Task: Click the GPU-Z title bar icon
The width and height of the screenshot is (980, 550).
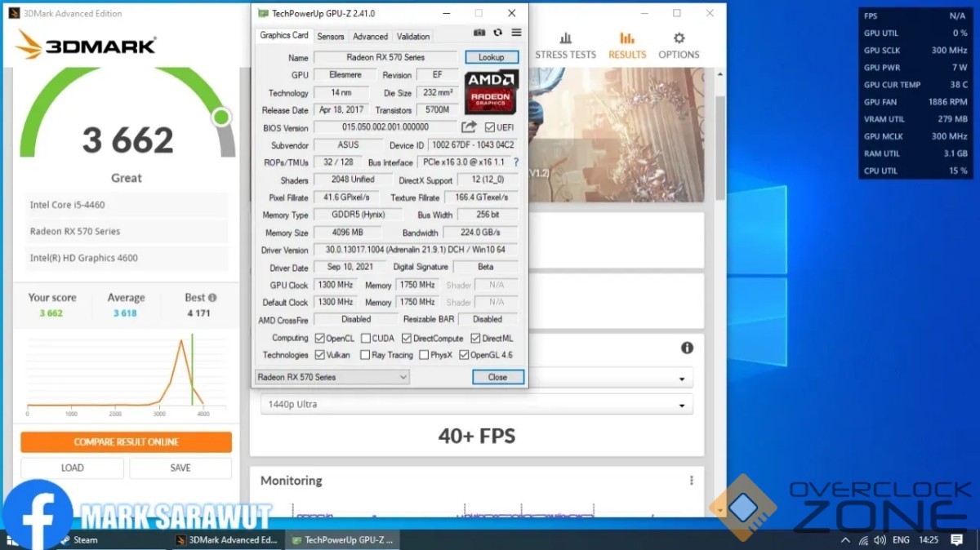Action: click(262, 13)
